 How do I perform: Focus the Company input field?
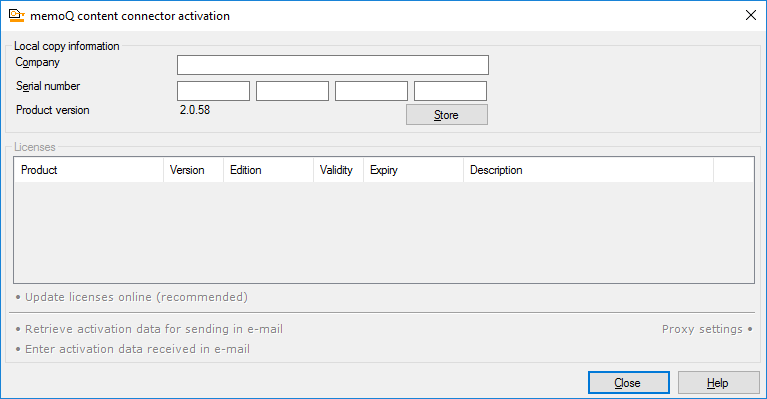[333, 65]
